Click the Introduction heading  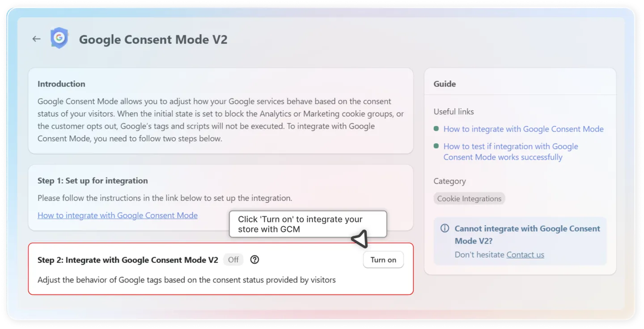pyautogui.click(x=61, y=84)
